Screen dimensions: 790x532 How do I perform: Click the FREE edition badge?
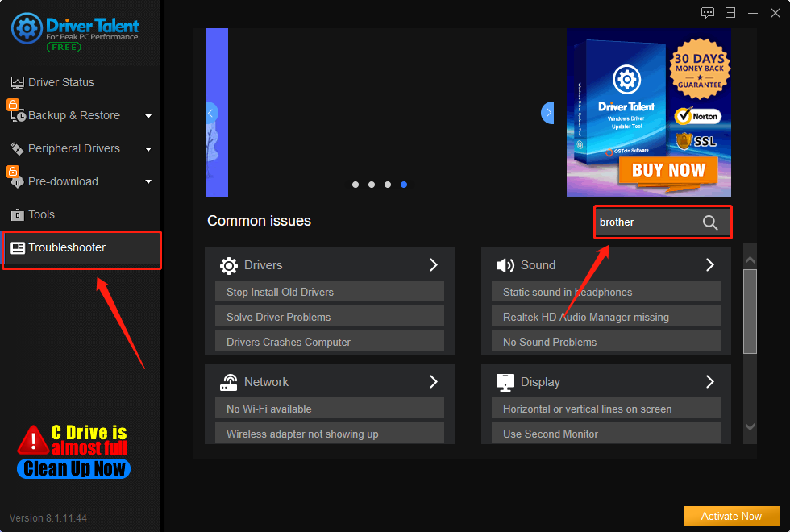(x=64, y=48)
